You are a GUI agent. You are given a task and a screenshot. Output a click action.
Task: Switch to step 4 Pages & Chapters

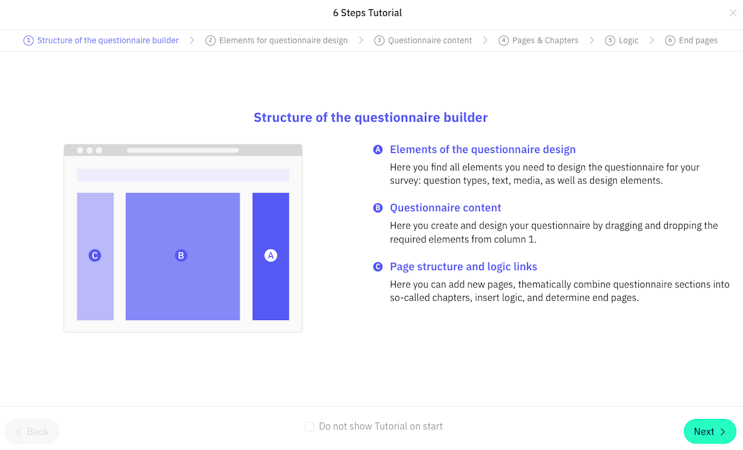tap(539, 41)
